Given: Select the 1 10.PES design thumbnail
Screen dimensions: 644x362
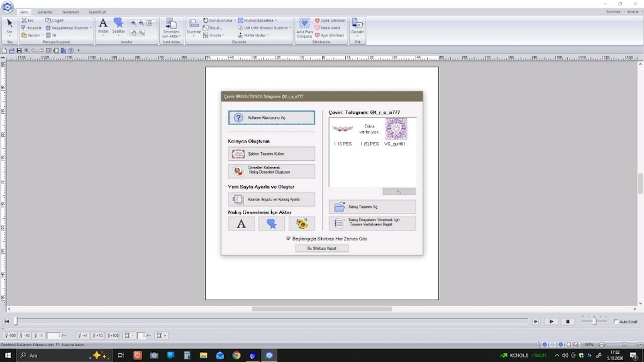Looking at the screenshot, I should pyautogui.click(x=343, y=132).
